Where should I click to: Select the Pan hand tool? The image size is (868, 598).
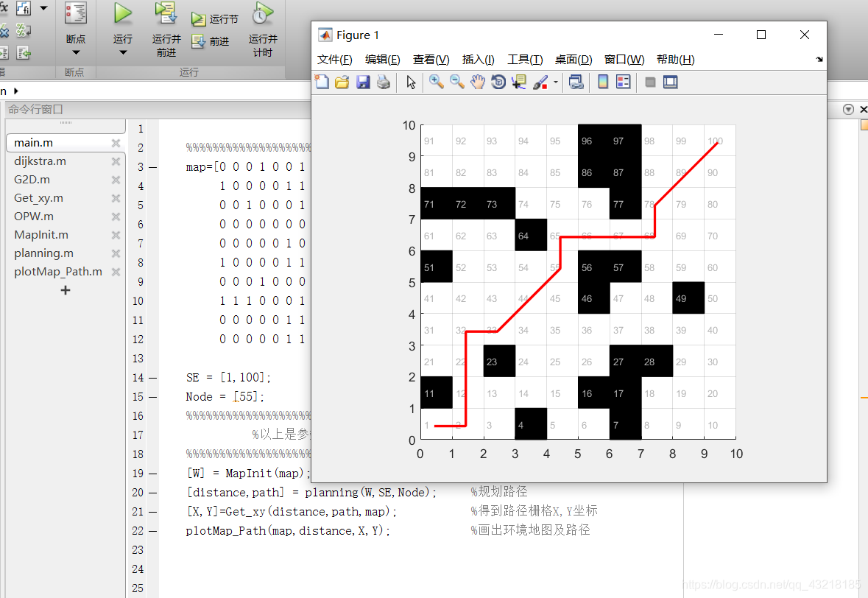tap(477, 82)
